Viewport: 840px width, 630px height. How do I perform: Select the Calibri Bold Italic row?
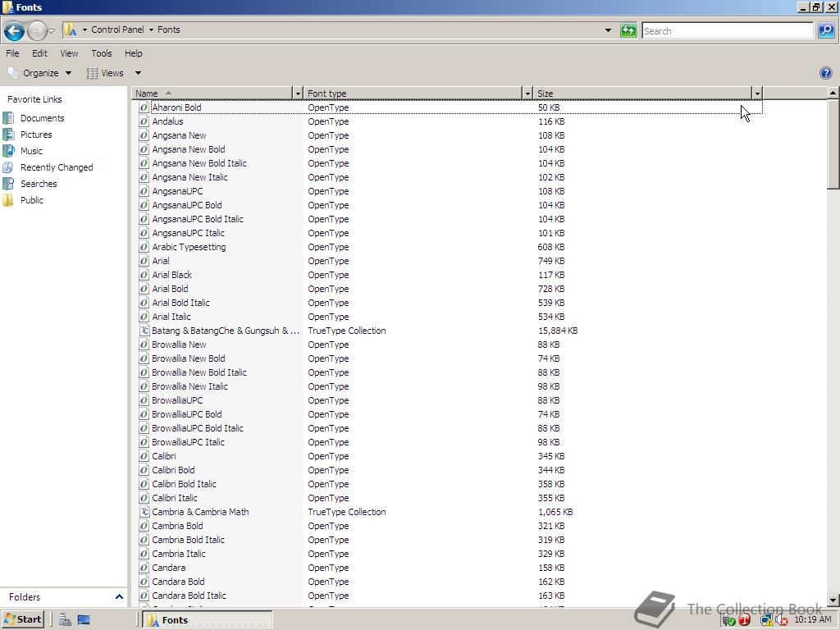(447, 484)
